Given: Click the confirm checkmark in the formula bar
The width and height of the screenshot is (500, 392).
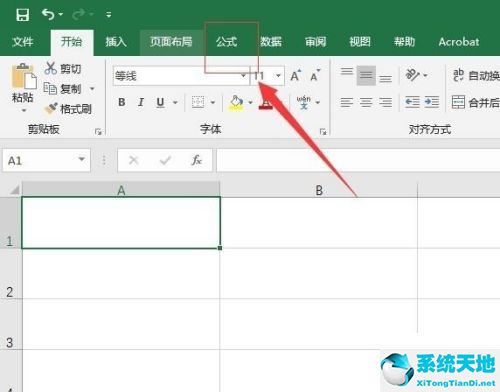Looking at the screenshot, I should coord(165,160).
